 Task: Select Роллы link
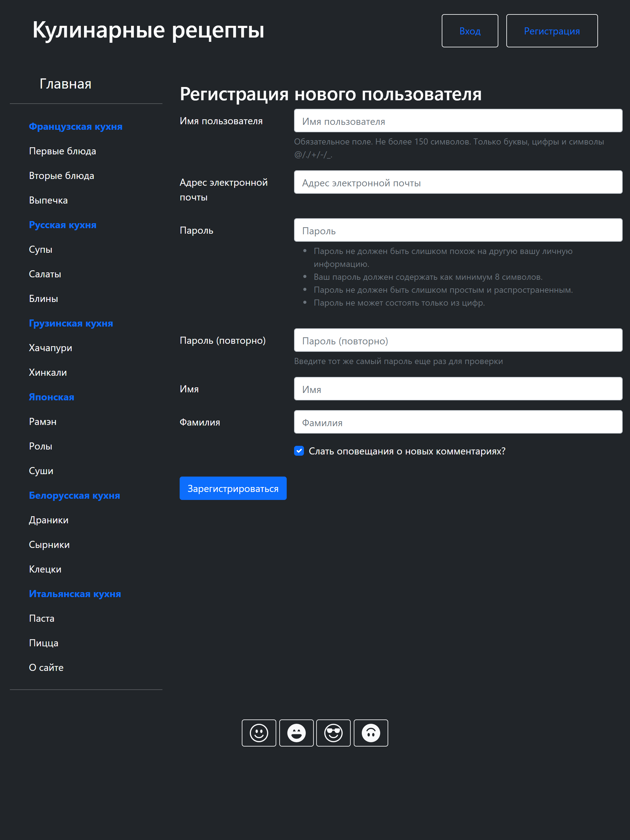[40, 446]
